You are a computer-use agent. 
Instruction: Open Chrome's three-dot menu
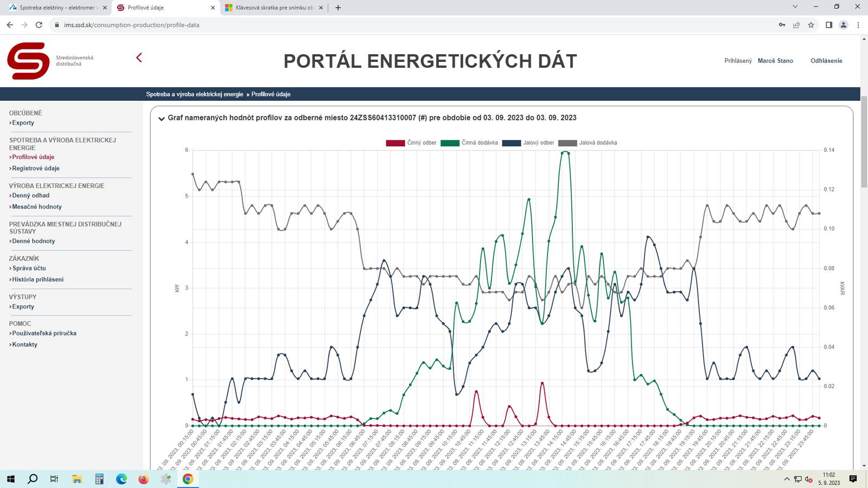tap(858, 25)
